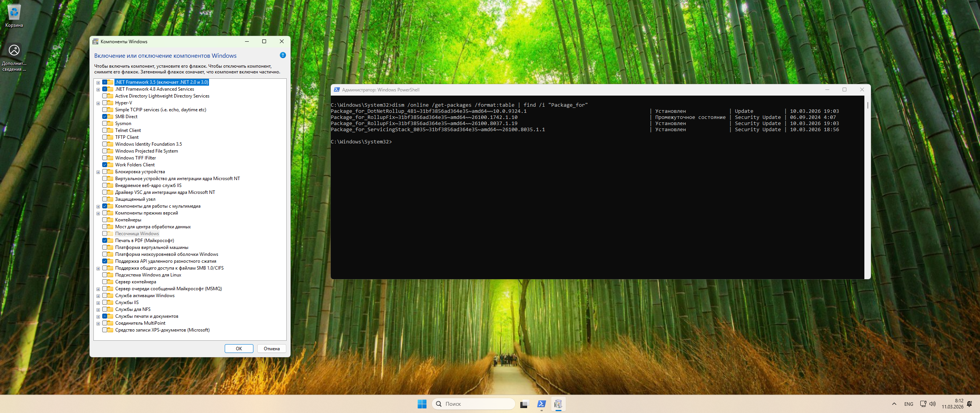The width and height of the screenshot is (980, 413).
Task: Select Windows TIFF IFilter item
Action: 135,158
